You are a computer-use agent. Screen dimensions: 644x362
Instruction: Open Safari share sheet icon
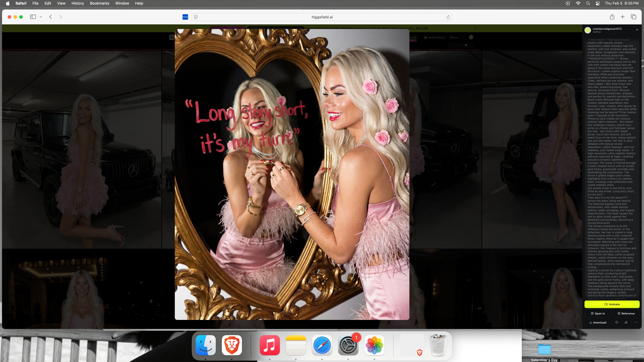click(612, 17)
